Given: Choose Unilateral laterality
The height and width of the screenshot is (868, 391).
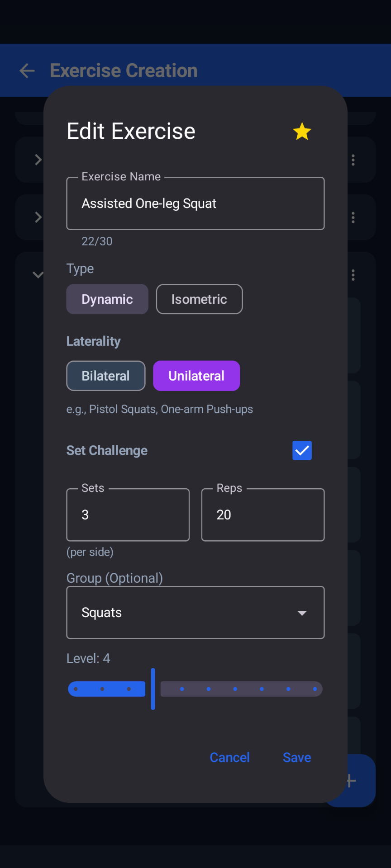Looking at the screenshot, I should coord(196,376).
